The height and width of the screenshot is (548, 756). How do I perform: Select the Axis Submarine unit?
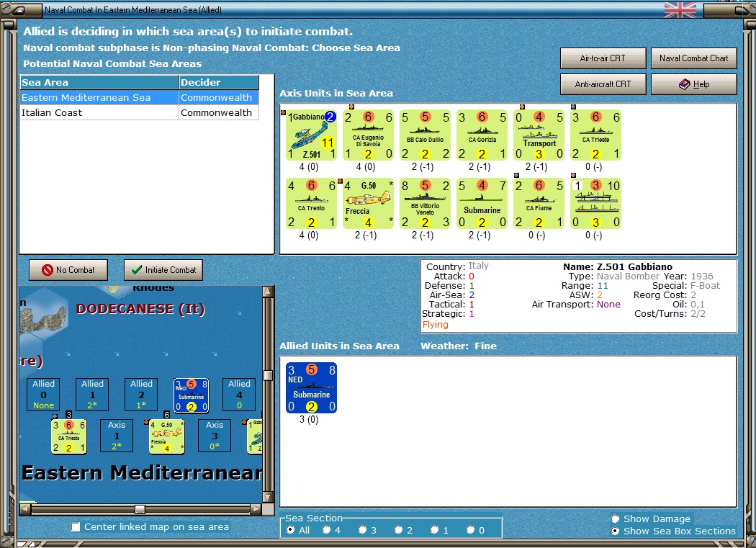(x=482, y=204)
